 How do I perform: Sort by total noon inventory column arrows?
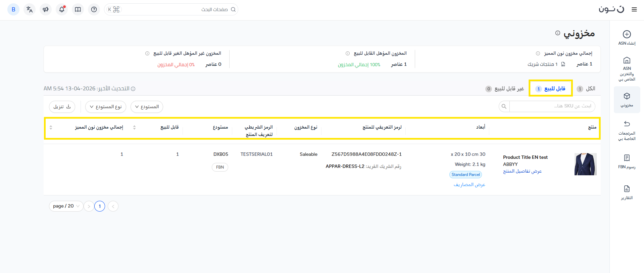[51, 127]
